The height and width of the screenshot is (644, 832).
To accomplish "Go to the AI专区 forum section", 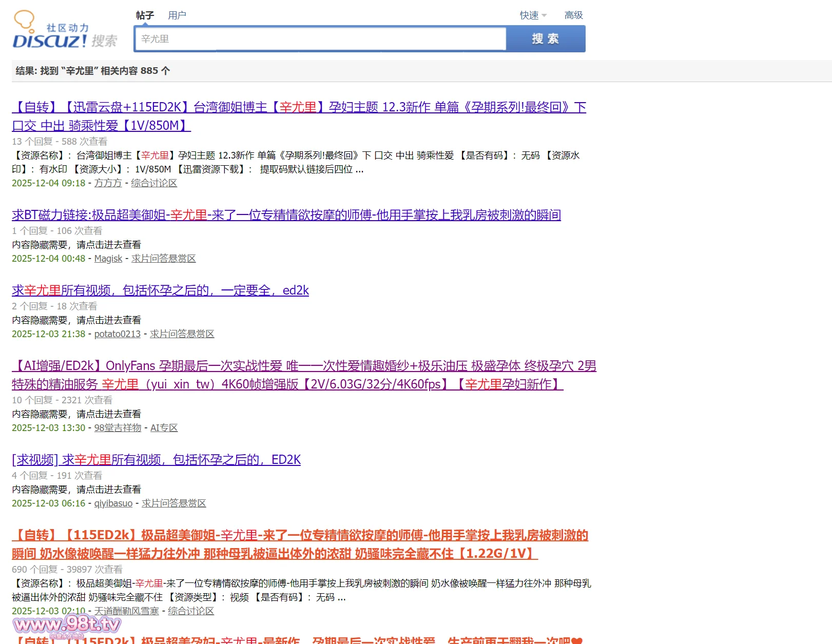I will [x=164, y=428].
